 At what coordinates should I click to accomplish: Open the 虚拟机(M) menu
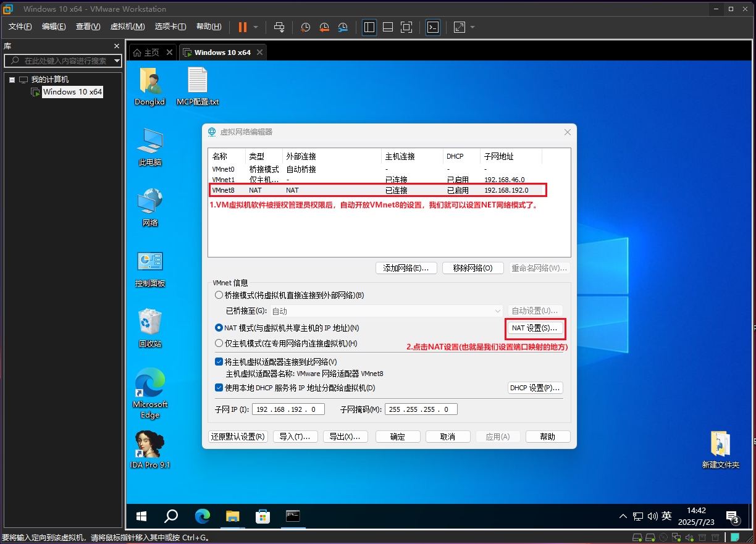point(127,27)
